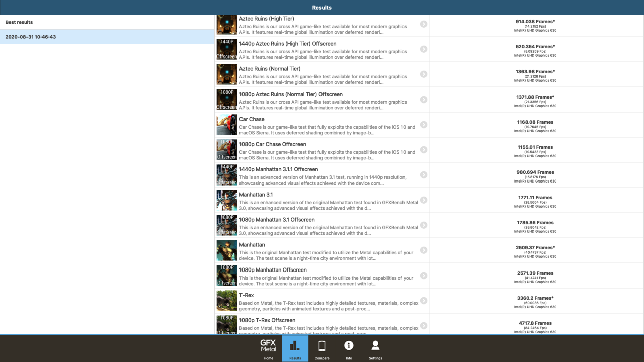Select the 1440p Manhattan 3.1.1 Offscreen title

[279, 169]
